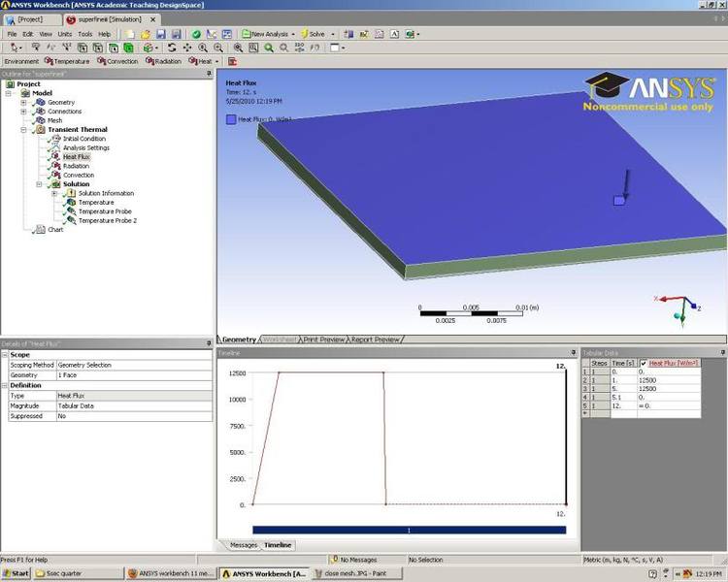Pin the Tabular Data panel pushpin

point(722,353)
